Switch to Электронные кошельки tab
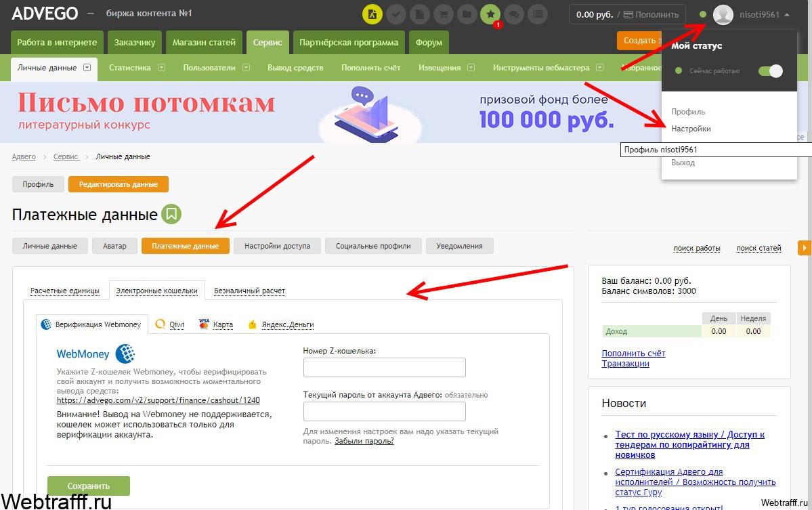Image resolution: width=812 pixels, height=510 pixels. [x=157, y=291]
